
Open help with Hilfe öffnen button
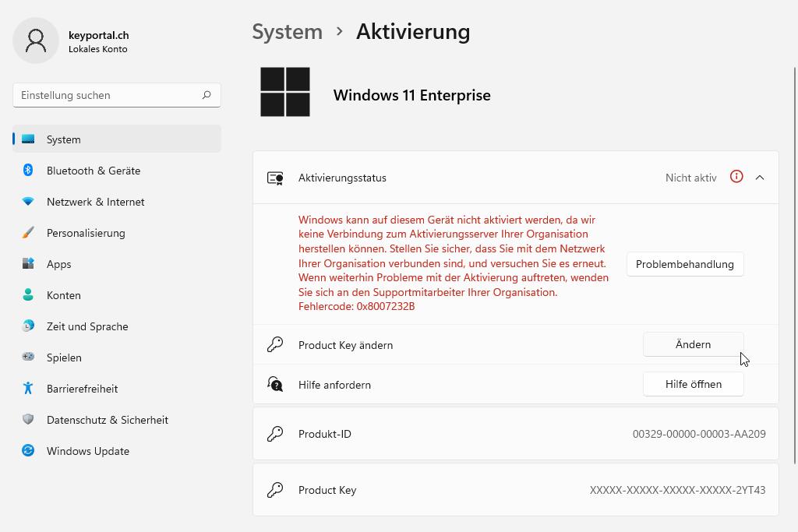(693, 384)
